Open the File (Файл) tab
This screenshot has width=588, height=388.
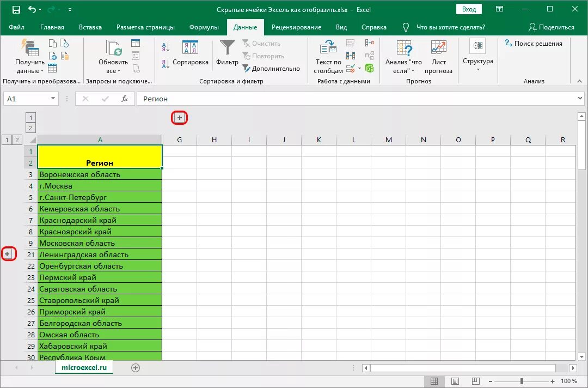16,27
